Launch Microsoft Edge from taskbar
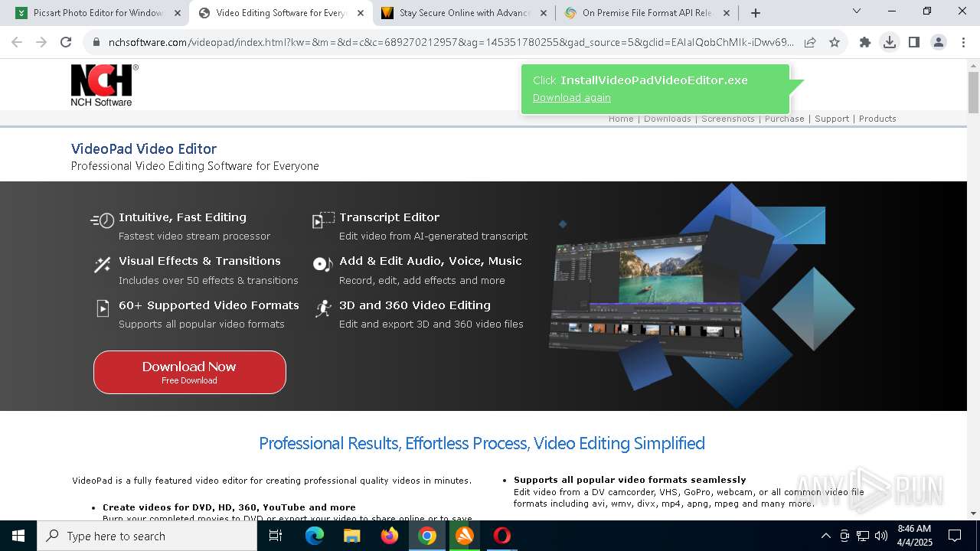The width and height of the screenshot is (980, 551). 315,536
